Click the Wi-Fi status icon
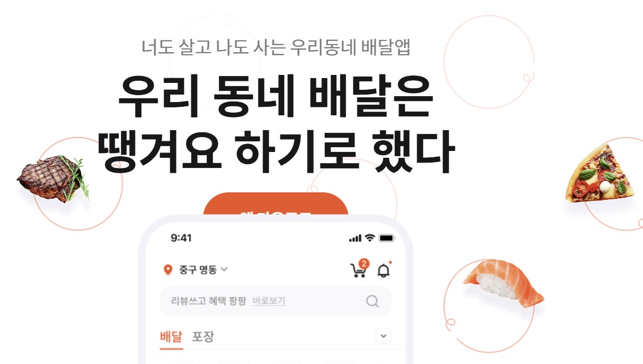Screen dimensions: 643x364 (370, 238)
